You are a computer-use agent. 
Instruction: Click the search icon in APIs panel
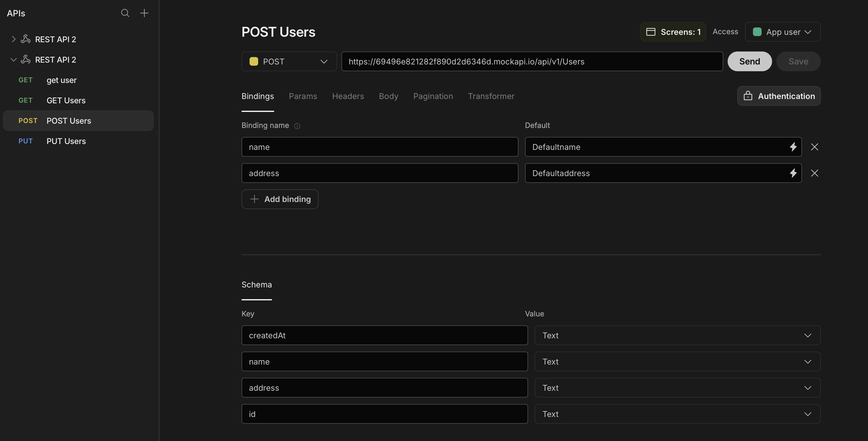(125, 13)
